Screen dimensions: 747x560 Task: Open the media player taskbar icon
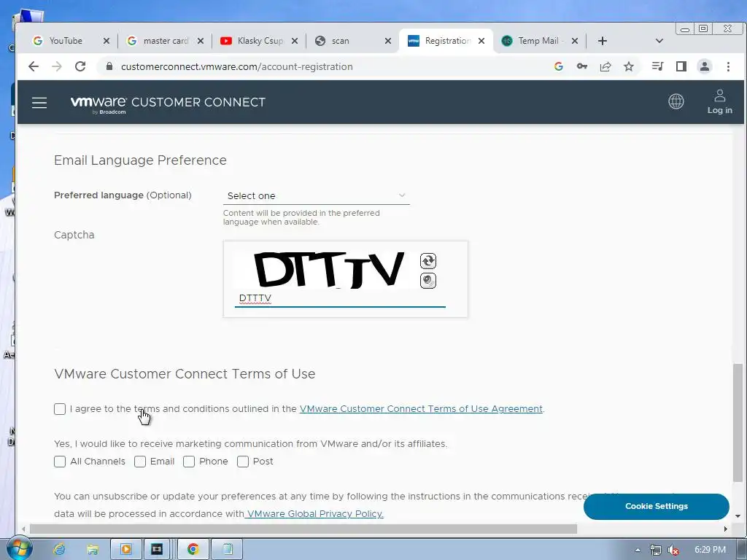pyautogui.click(x=125, y=549)
